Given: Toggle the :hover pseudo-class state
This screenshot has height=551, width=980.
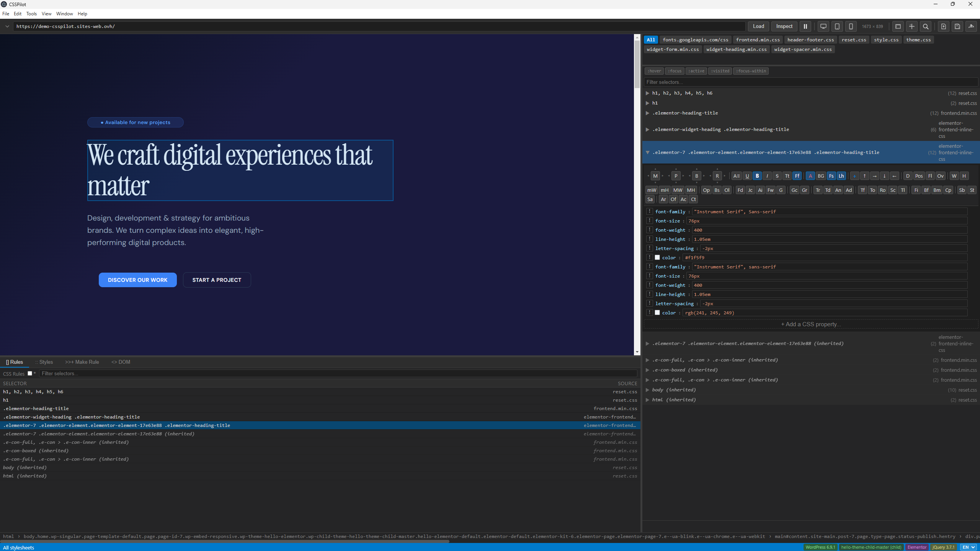Looking at the screenshot, I should [x=654, y=71].
